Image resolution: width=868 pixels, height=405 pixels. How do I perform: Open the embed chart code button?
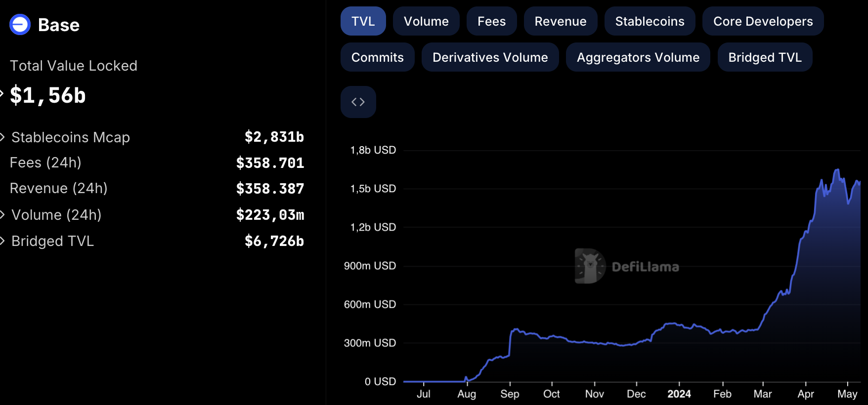click(358, 102)
